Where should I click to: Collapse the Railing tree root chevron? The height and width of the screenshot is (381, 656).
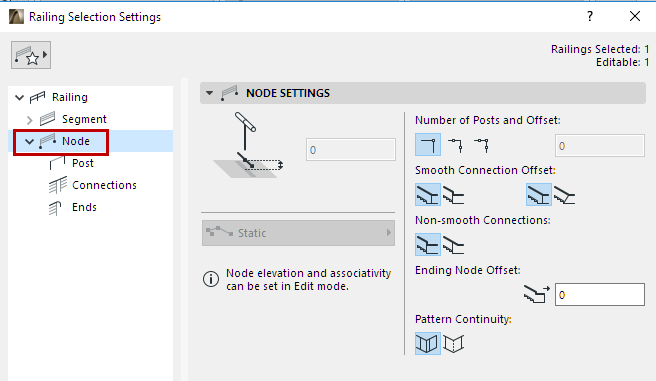[x=19, y=97]
